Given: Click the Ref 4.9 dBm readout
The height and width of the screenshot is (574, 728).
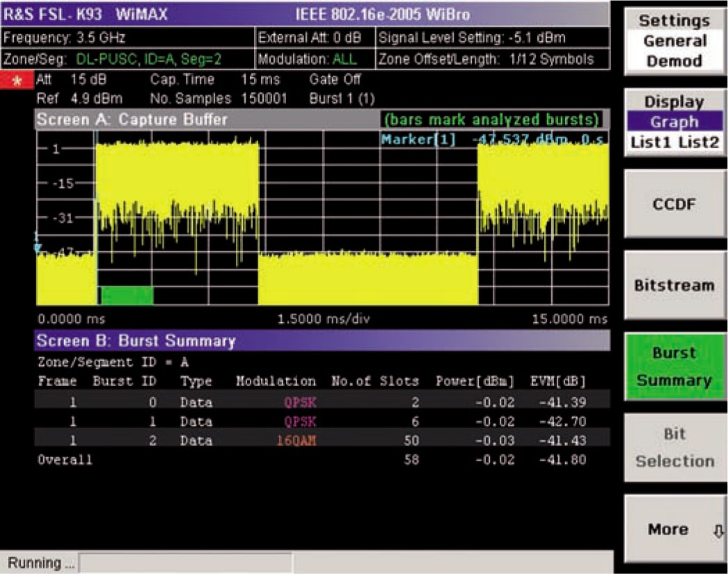Looking at the screenshot, I should [x=79, y=99].
